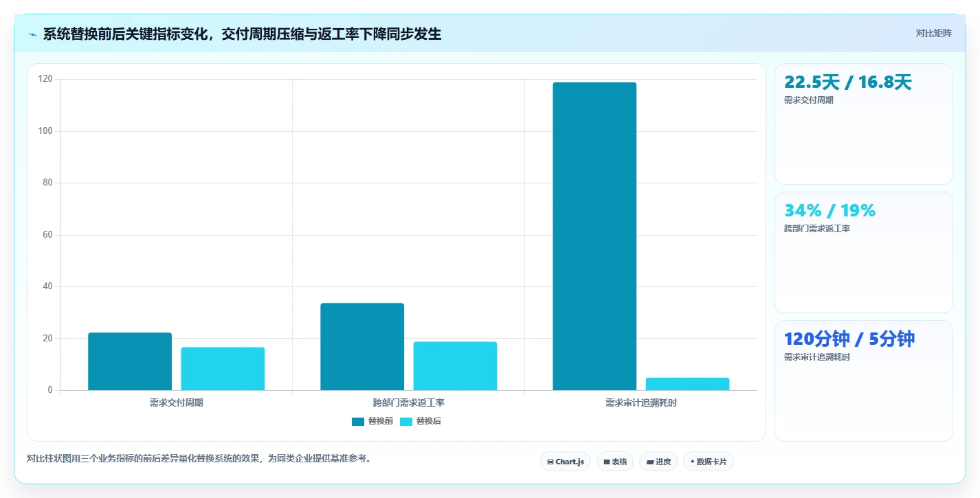
Task: Click the y-axis value 60
Action: (47, 235)
